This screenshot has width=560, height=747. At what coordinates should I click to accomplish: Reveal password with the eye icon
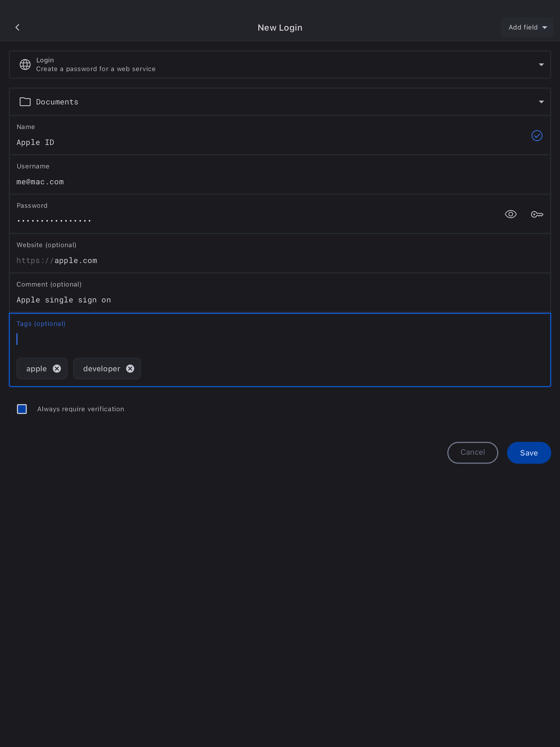click(510, 214)
